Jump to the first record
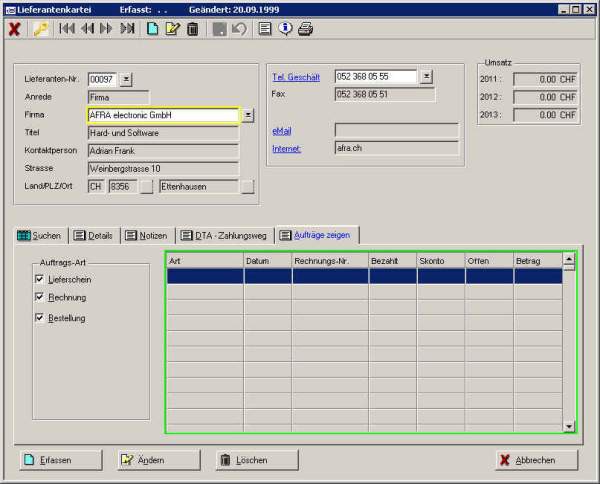Screen dimensions: 600x484 (x=67, y=29)
